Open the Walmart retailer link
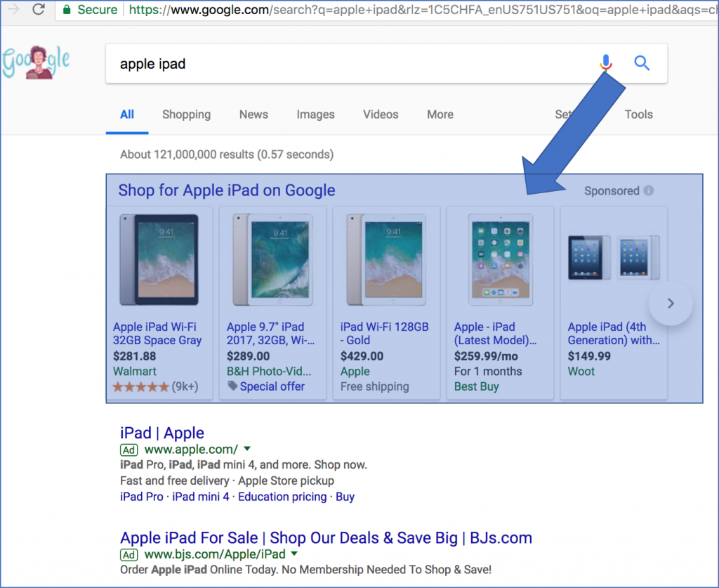719x588 pixels. click(x=135, y=372)
